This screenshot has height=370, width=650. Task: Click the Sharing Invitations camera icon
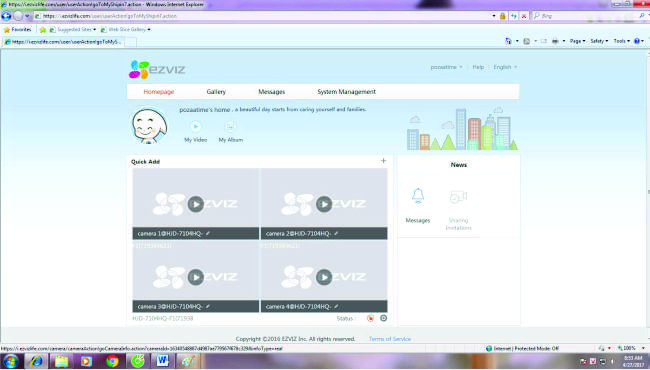[x=458, y=197]
